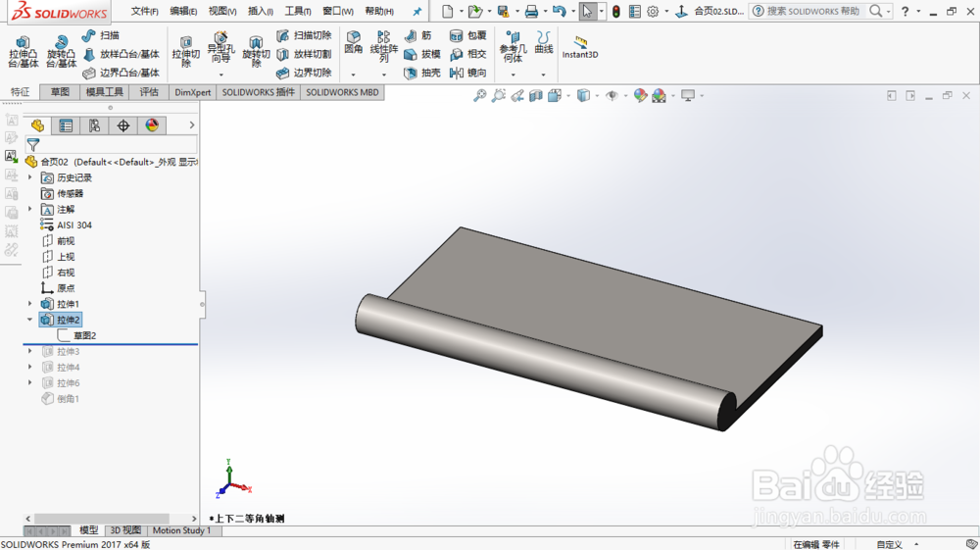Image resolution: width=980 pixels, height=550 pixels.
Task: Switch to the 3D 视图 bottom tab
Action: pos(125,530)
